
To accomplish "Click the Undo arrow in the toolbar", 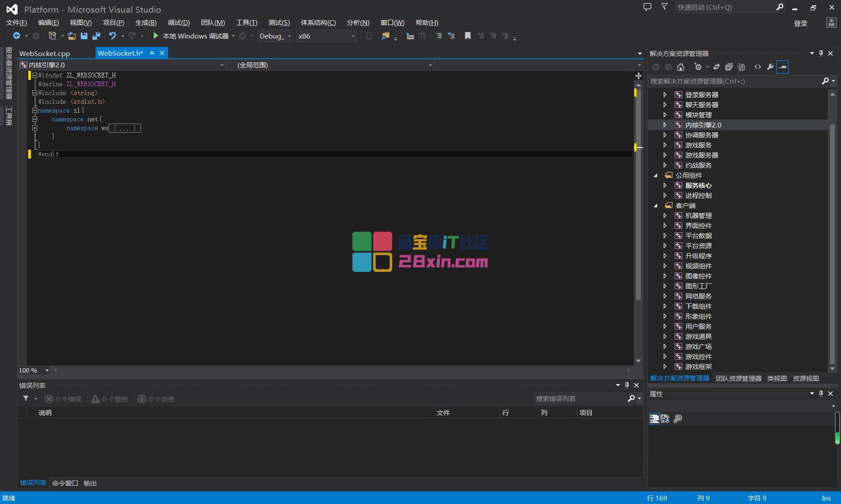I will coord(113,36).
